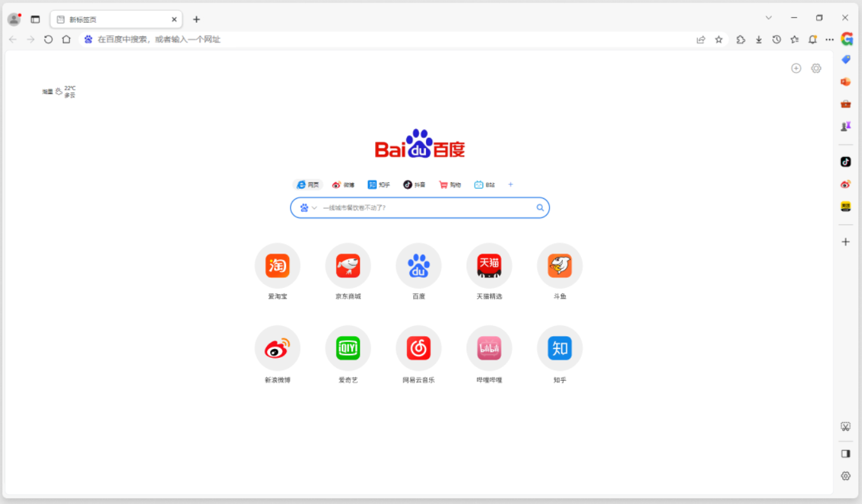Image resolution: width=862 pixels, height=504 pixels.
Task: Open the toolbox icon in the sidebar
Action: [845, 104]
